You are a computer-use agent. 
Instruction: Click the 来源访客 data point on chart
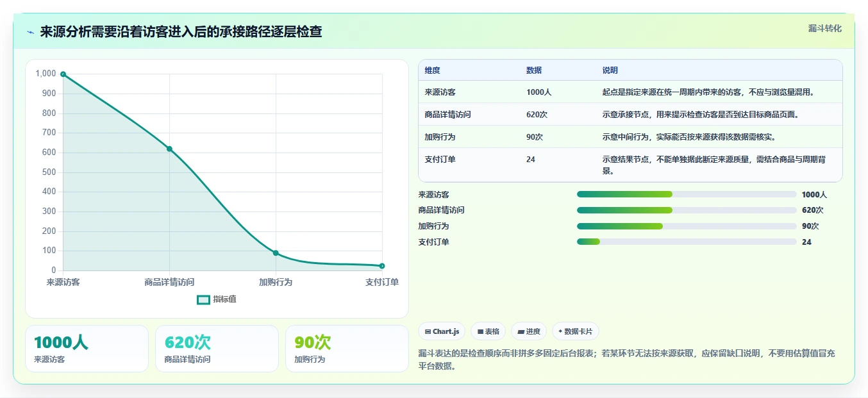coord(63,74)
